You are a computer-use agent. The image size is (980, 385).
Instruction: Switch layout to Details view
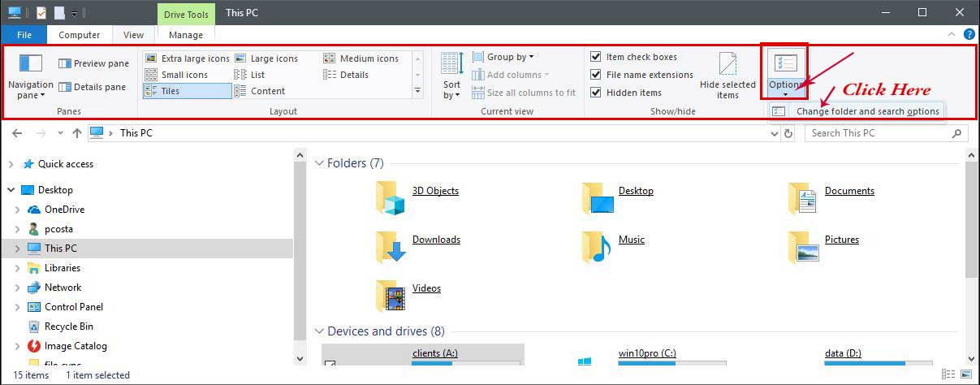[x=347, y=75]
